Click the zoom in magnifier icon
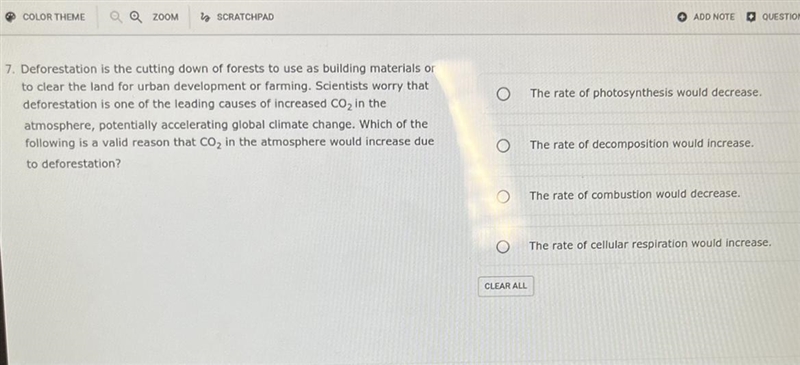 click(x=135, y=17)
